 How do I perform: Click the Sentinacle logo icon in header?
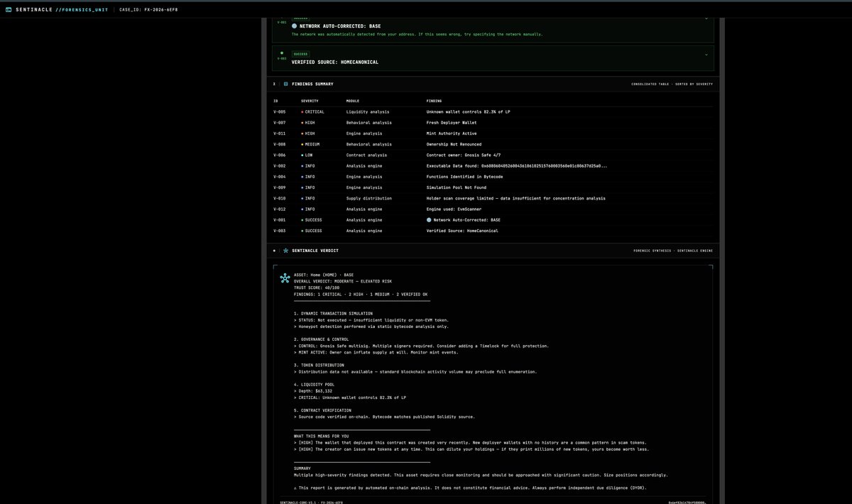coord(9,10)
